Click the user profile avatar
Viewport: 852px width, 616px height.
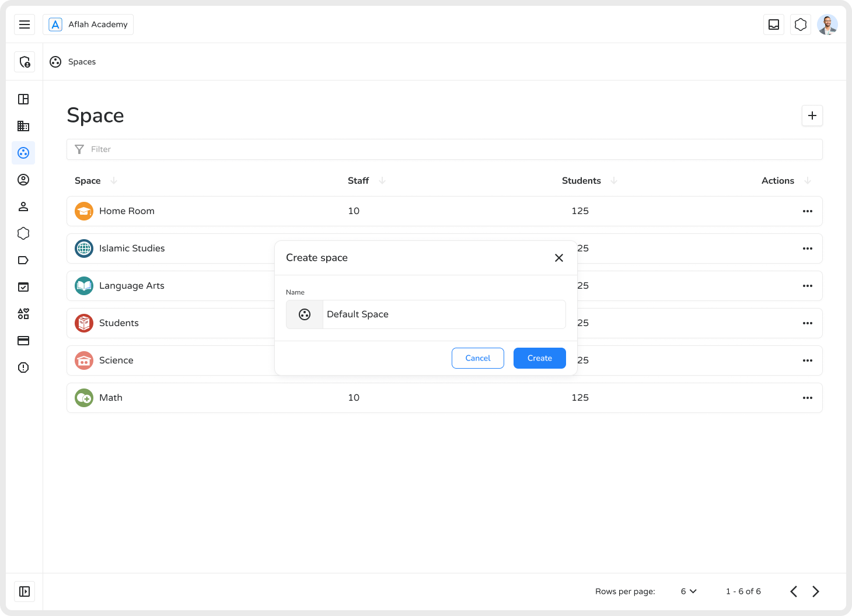(x=827, y=24)
